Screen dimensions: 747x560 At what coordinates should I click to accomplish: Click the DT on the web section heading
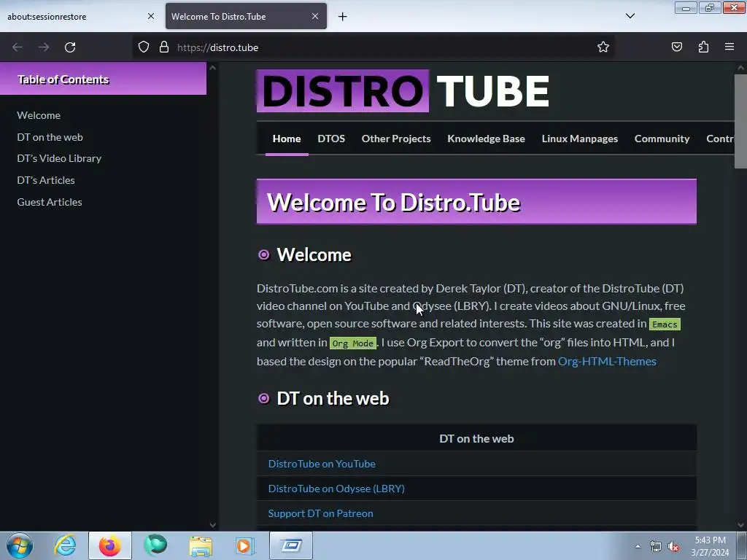click(333, 399)
